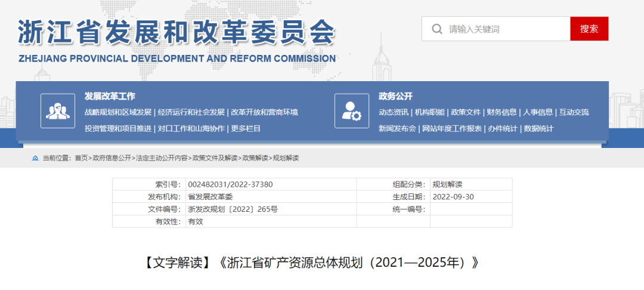Image resolution: width=644 pixels, height=290 pixels.
Task: Open 经济运行和社会发展 menu link
Action: click(x=191, y=112)
